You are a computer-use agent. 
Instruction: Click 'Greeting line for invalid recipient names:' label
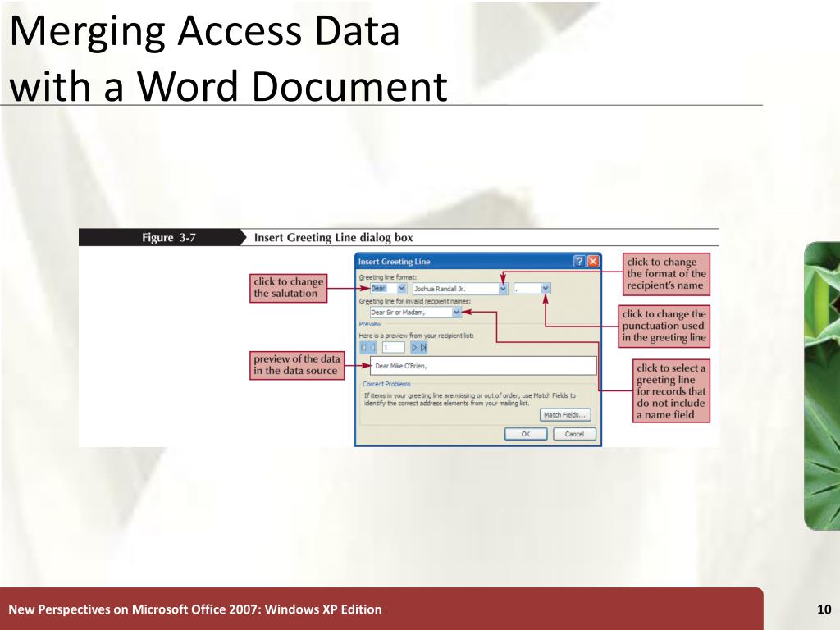pyautogui.click(x=414, y=301)
